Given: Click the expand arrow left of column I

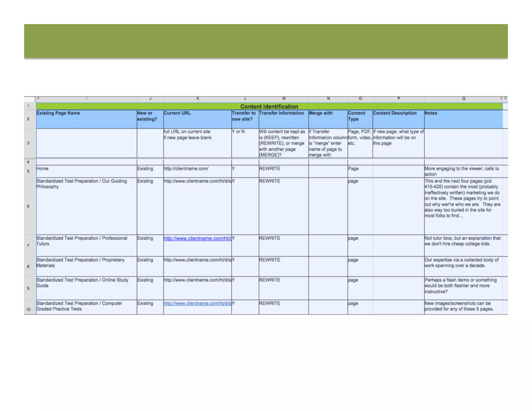Looking at the screenshot, I should (x=38, y=98).
